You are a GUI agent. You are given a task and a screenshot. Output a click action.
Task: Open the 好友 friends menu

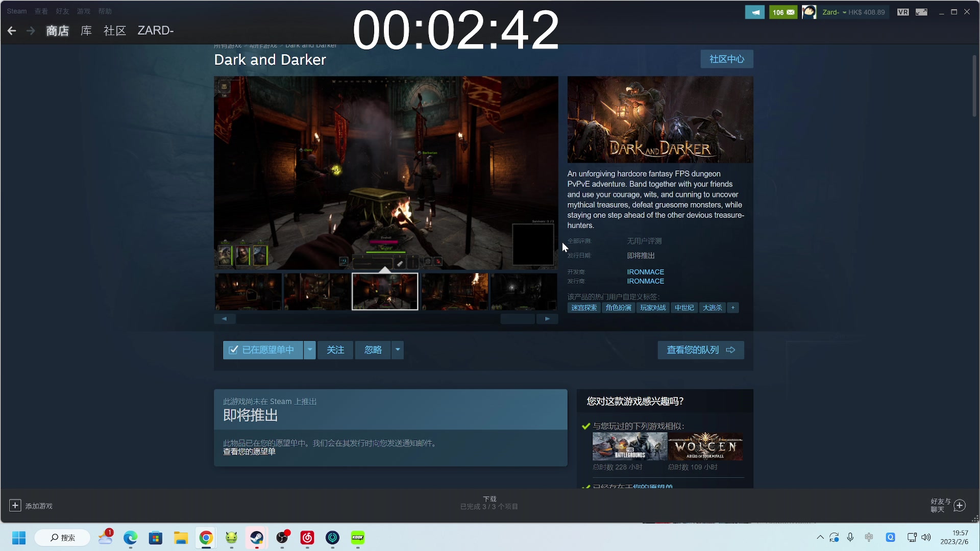click(x=62, y=11)
